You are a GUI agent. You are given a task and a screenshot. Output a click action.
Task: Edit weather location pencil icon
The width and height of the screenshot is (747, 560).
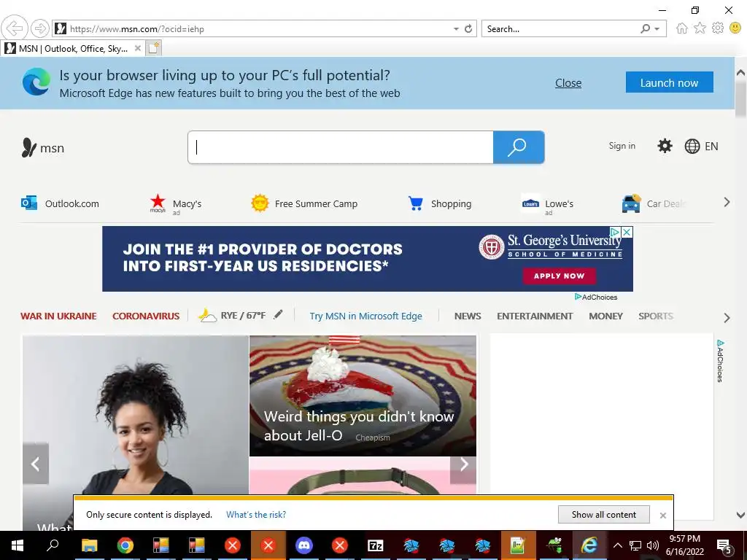tap(278, 314)
